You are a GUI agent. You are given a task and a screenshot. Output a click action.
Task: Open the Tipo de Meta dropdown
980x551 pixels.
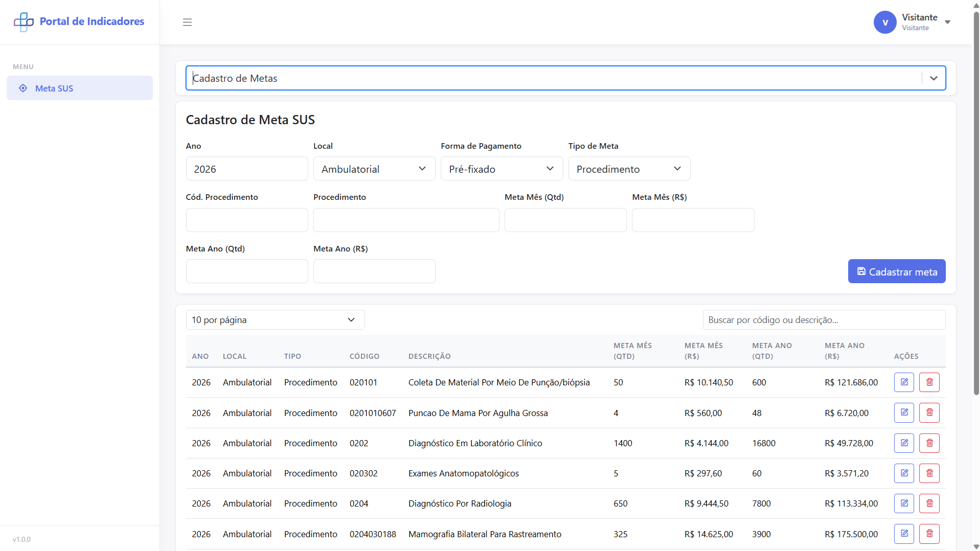[x=629, y=169]
